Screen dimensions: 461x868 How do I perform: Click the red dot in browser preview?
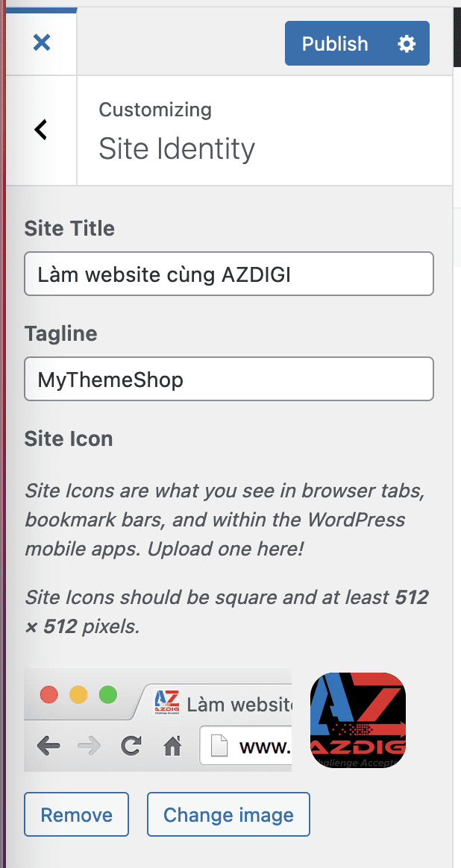click(x=49, y=695)
